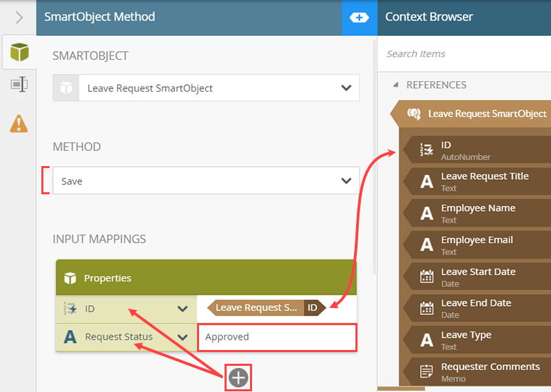The width and height of the screenshot is (551, 392).
Task: Click the Leave Request SmartObject reference icon
Action: 414,114
